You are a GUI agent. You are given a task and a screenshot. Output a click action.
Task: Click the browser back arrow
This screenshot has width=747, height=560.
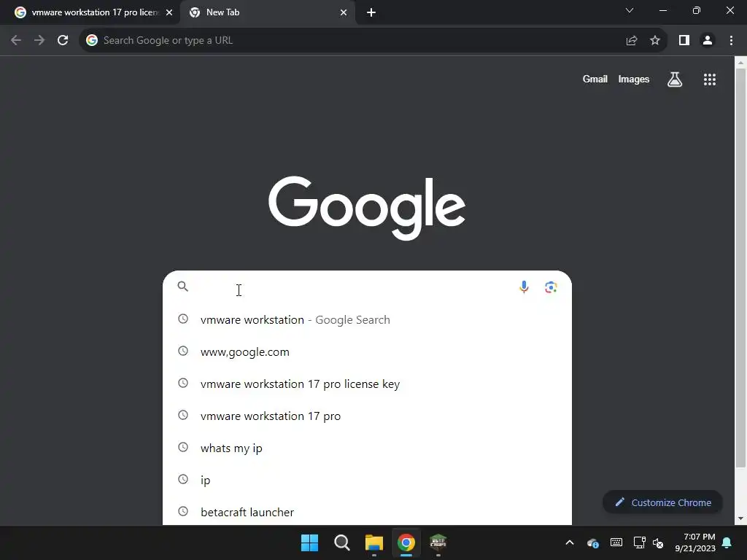pos(16,41)
